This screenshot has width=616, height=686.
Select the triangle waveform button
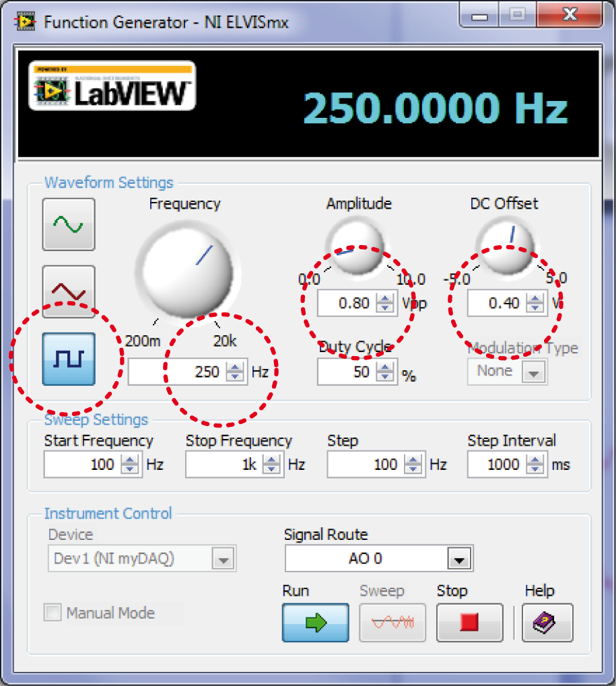69,291
